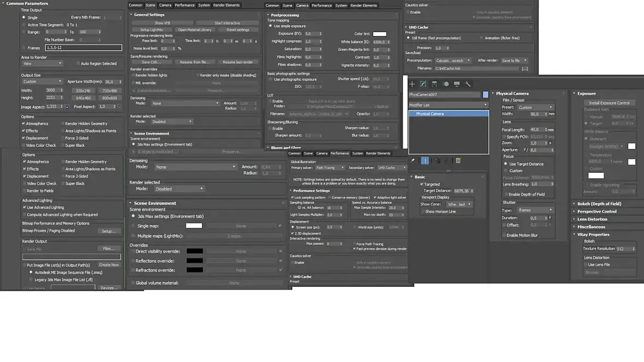Select the Single time output radio button
This screenshot has width=644, height=362.
24,17
